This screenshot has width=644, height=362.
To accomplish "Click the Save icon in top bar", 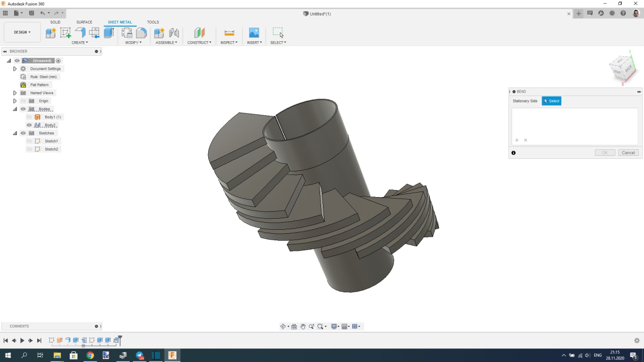I will (x=32, y=13).
